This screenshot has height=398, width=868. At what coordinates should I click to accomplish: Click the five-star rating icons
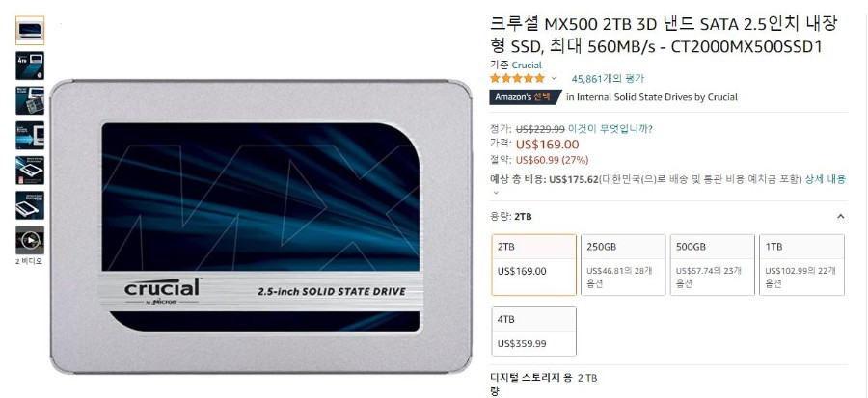pyautogui.click(x=517, y=78)
